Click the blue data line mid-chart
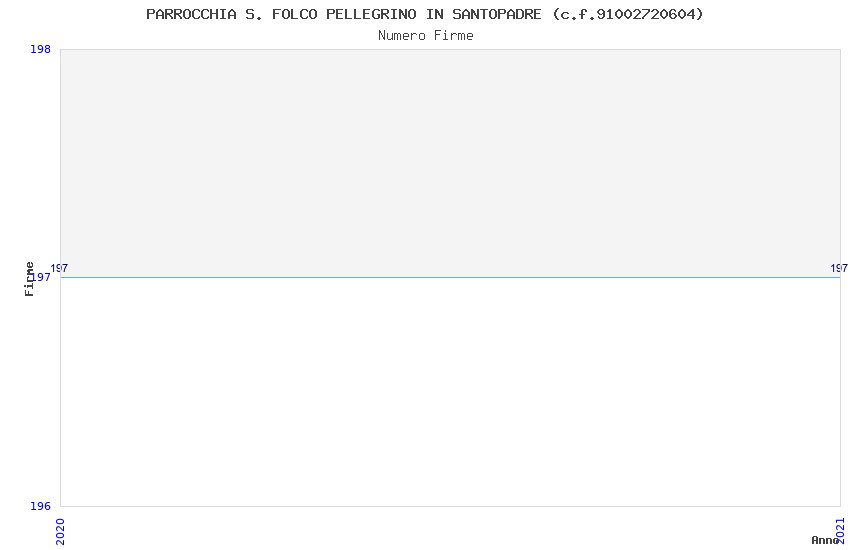The width and height of the screenshot is (850, 550). 450,277
